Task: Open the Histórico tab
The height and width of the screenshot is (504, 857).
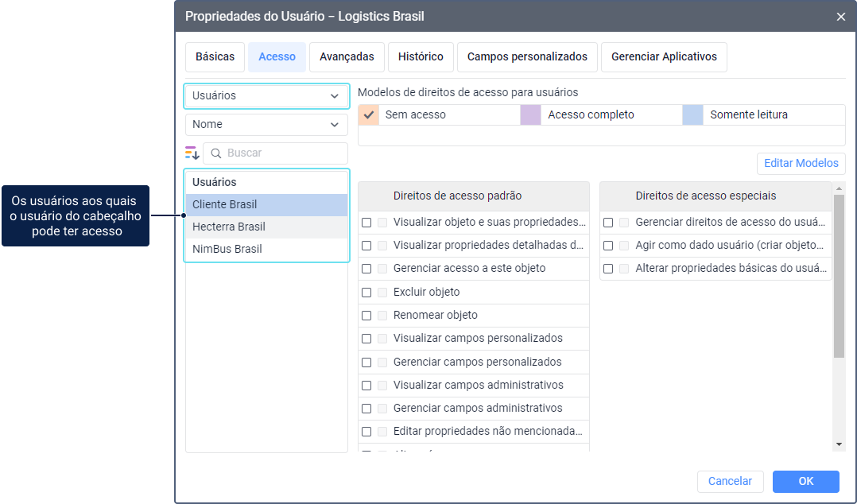Action: tap(421, 57)
